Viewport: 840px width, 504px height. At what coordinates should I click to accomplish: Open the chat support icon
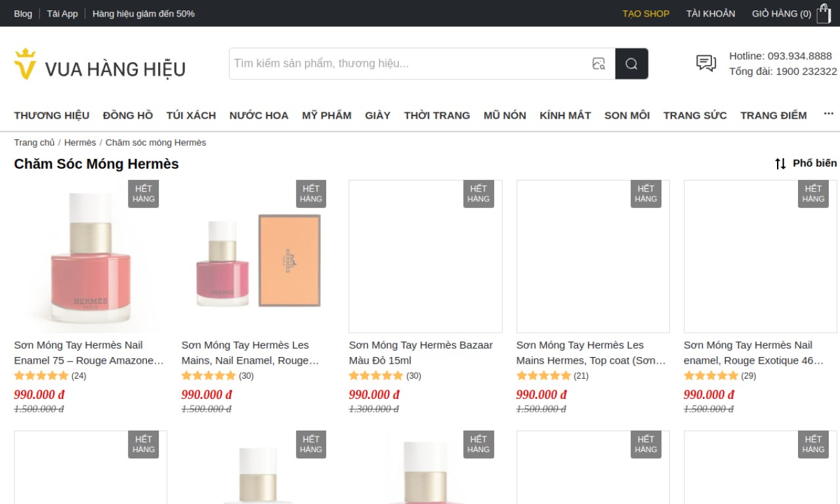706,63
